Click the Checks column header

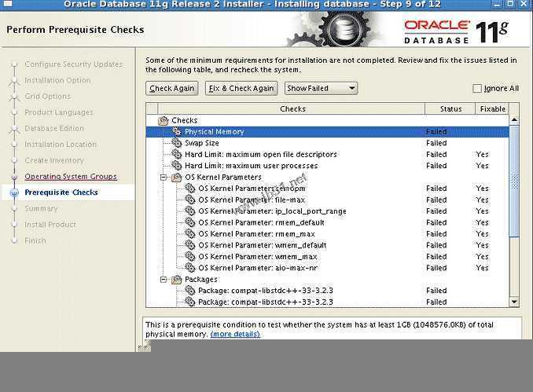click(292, 108)
